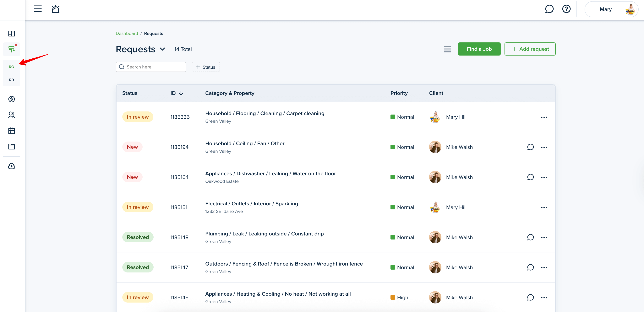The height and width of the screenshot is (312, 644).
Task: Open the files folder sidebar icon
Action: click(12, 147)
